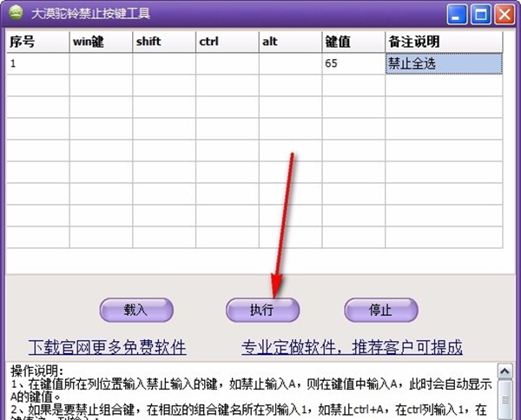The width and height of the screenshot is (521, 420).
Task: Click the 操作说明 instructions text area
Action: pyautogui.click(x=251, y=391)
